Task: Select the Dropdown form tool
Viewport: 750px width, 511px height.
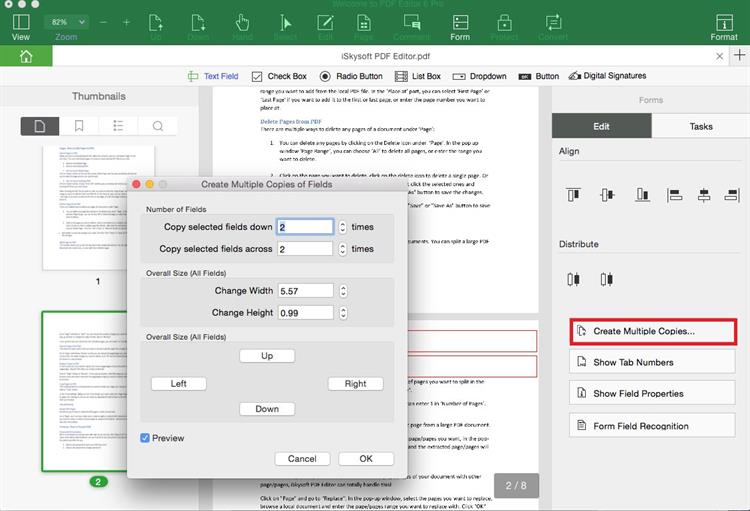Action: click(479, 76)
